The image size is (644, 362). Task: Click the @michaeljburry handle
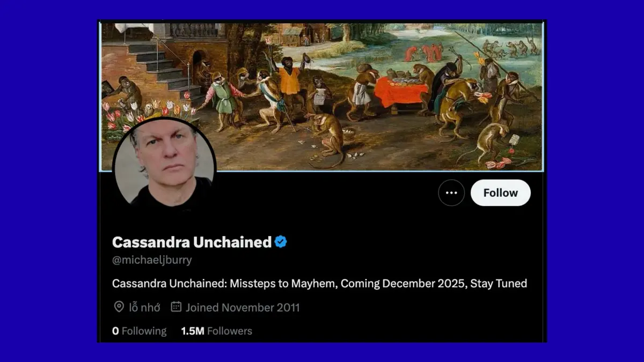pos(152,260)
